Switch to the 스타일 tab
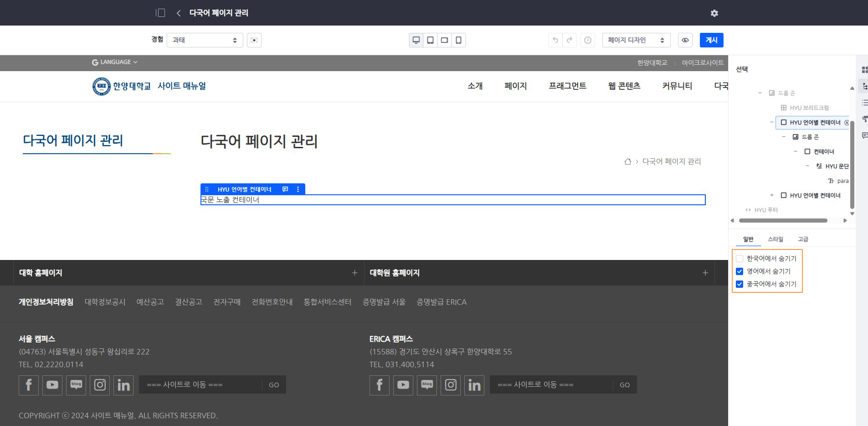The image size is (868, 426). [x=775, y=239]
